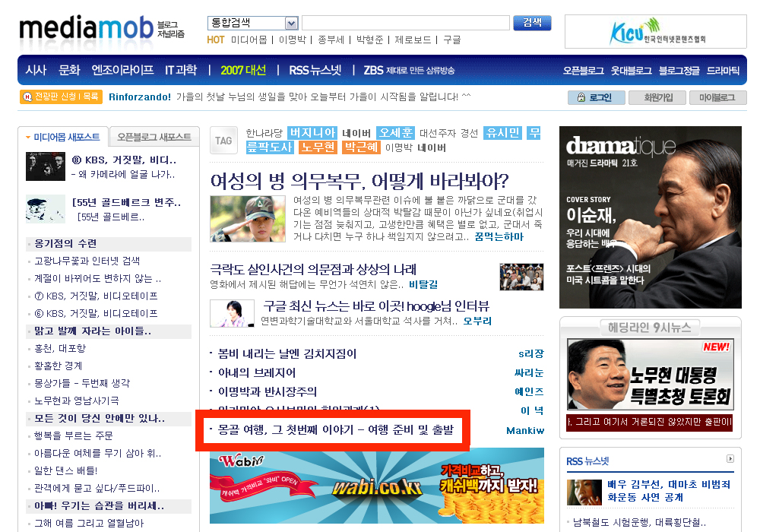Image resolution: width=760 pixels, height=532 pixels.
Task: Go to 드라마틱 in the nav bar
Action: (723, 71)
